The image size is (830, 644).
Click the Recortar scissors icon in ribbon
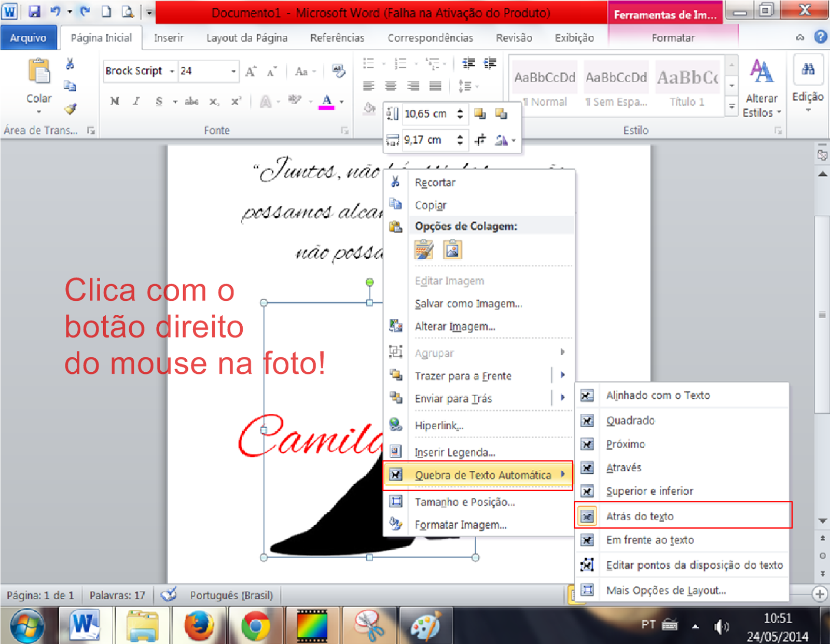click(70, 63)
